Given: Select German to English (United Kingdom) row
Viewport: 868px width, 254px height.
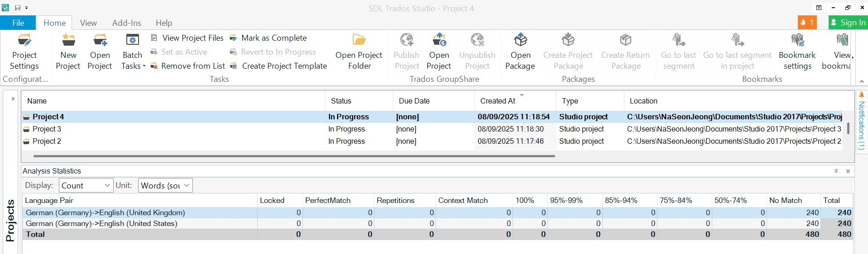Looking at the screenshot, I should 438,212.
